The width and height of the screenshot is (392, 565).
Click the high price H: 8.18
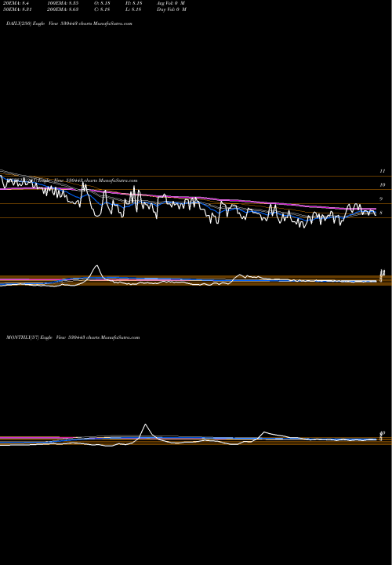click(x=132, y=3)
